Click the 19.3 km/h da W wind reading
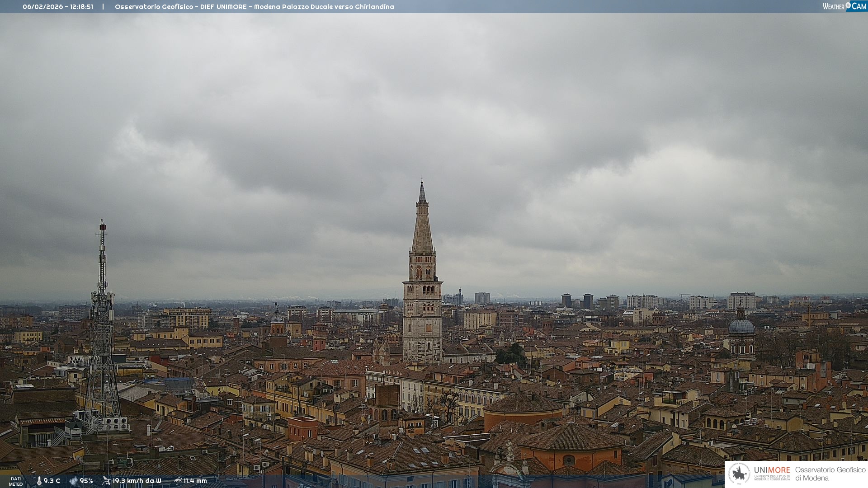The width and height of the screenshot is (868, 488). 137,481
